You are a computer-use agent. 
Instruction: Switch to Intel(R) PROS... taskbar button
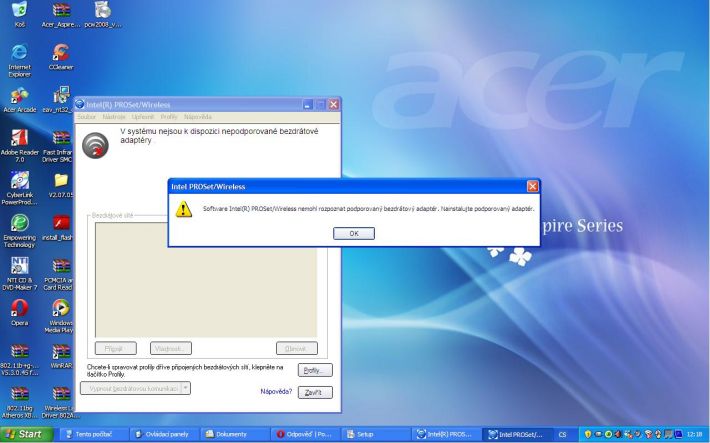click(446, 434)
